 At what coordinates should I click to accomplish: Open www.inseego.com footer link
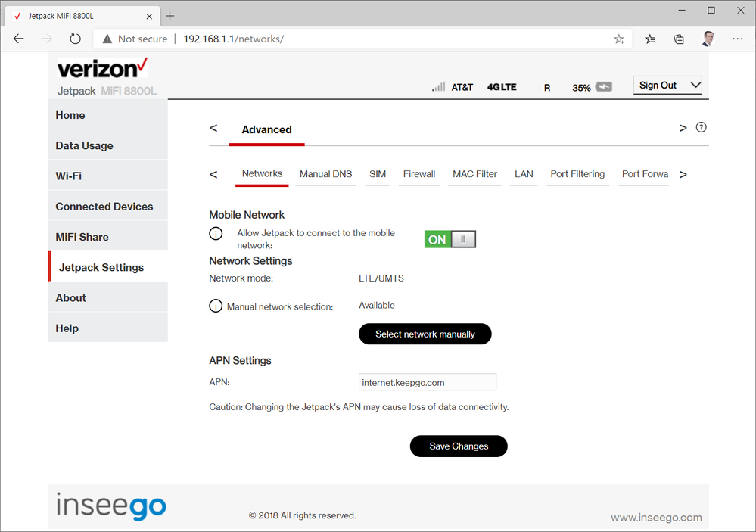click(x=656, y=518)
